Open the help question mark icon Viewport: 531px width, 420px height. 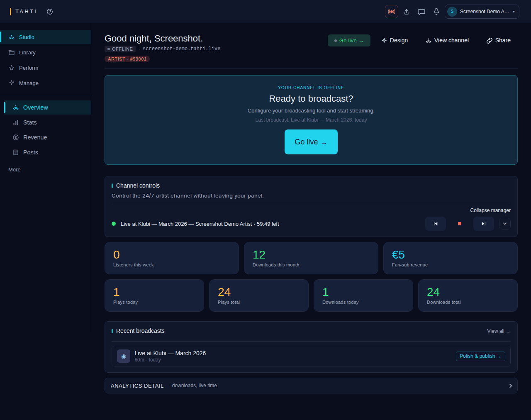[x=50, y=12]
